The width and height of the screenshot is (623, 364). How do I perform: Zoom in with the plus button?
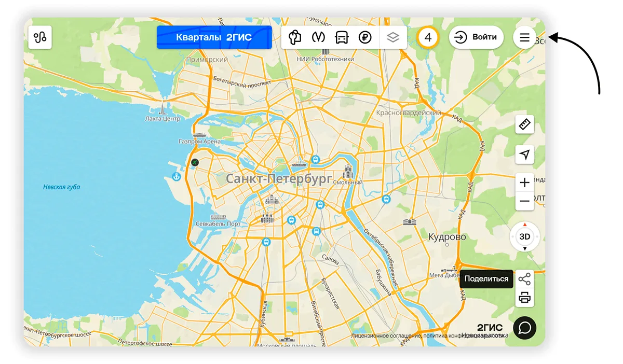(525, 183)
